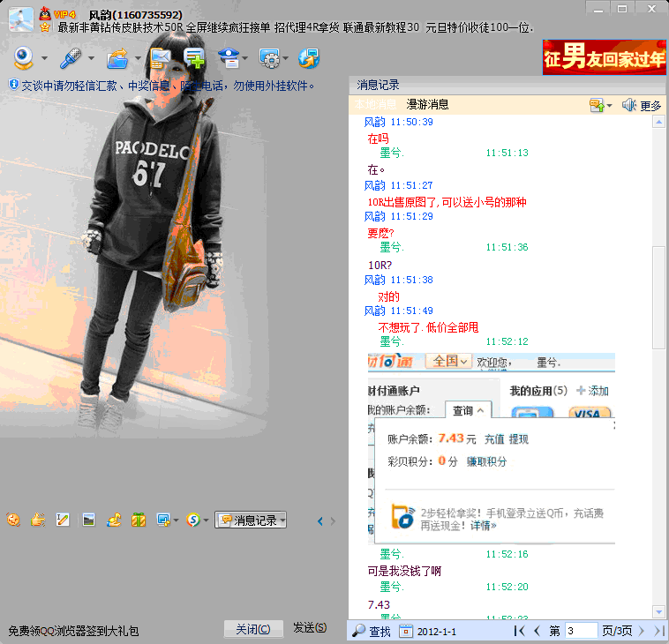Click scrollbar down arrow in message record
The width and height of the screenshot is (669, 644).
click(x=658, y=611)
